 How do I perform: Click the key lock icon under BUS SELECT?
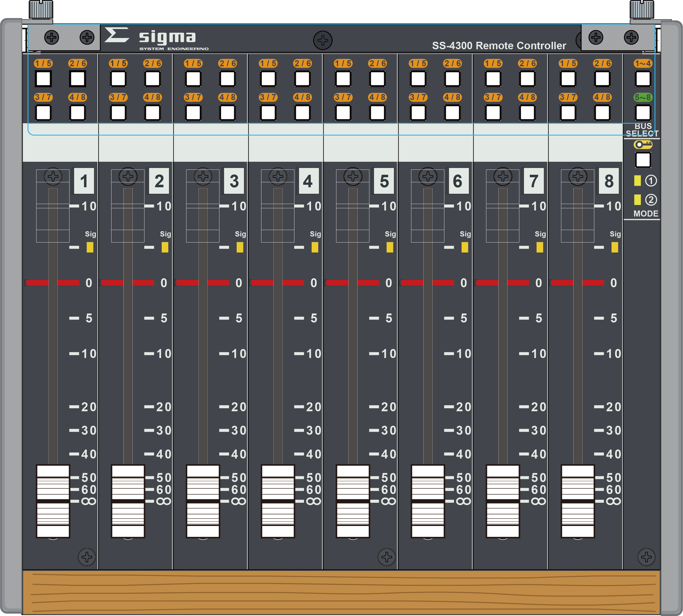pyautogui.click(x=643, y=144)
